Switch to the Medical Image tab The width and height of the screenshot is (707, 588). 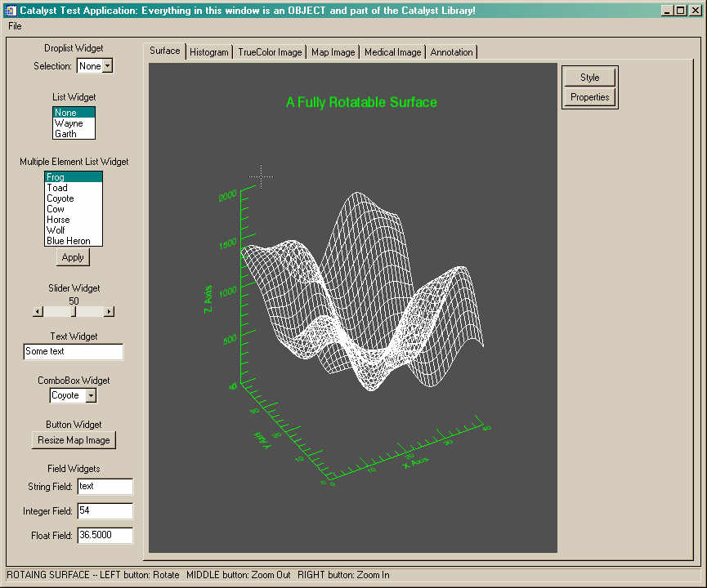pyautogui.click(x=392, y=51)
